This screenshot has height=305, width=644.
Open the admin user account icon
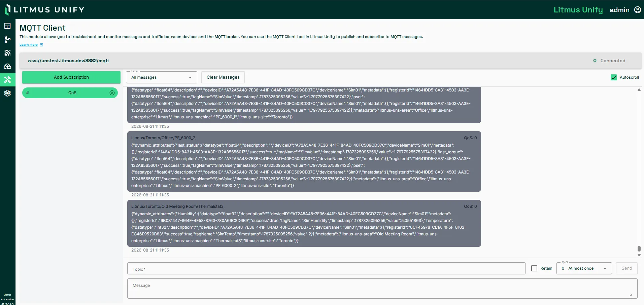[638, 10]
